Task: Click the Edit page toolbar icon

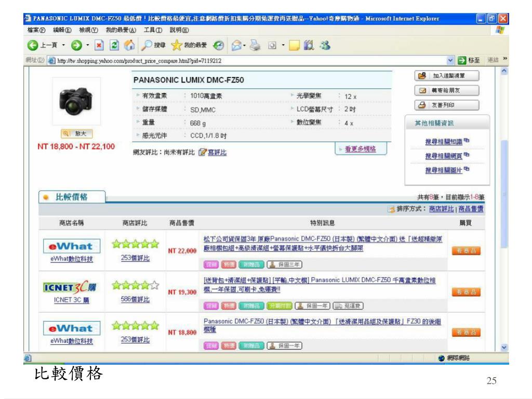Action: pos(272,45)
